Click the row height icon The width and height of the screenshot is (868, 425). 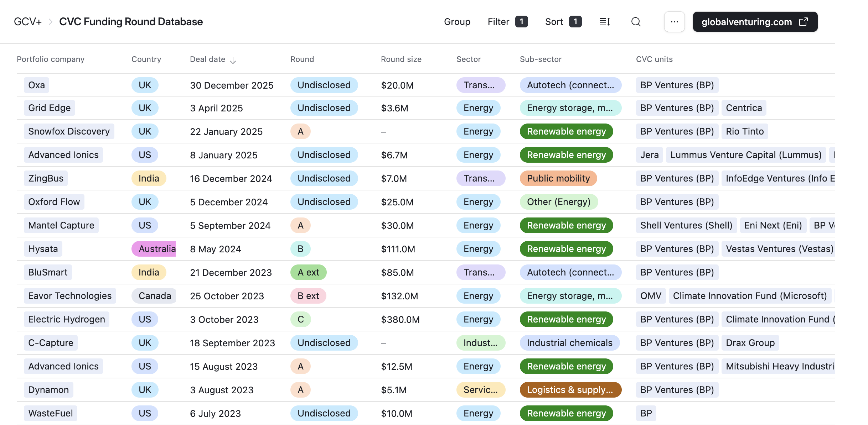[605, 22]
